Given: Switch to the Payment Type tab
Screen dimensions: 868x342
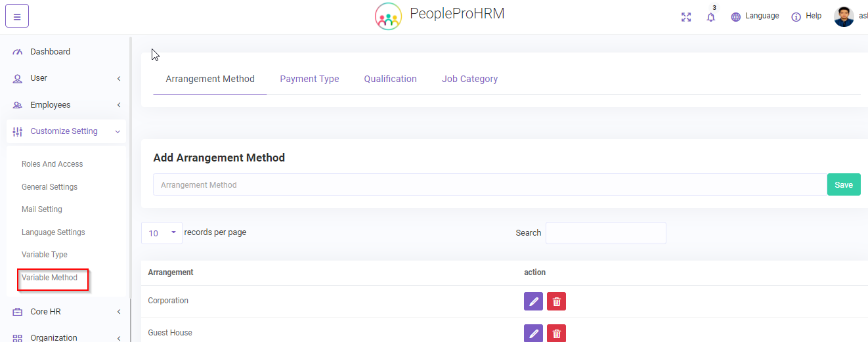Looking at the screenshot, I should [309, 79].
